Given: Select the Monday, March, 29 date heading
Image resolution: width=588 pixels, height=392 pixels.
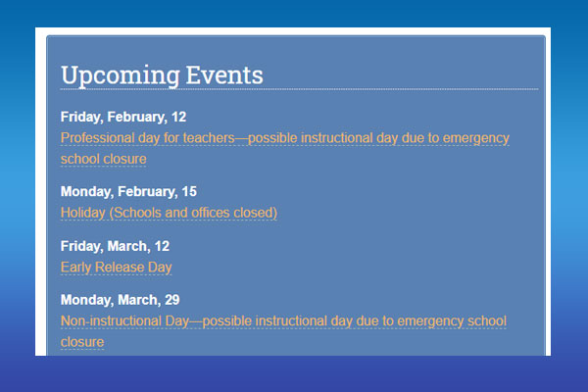Looking at the screenshot, I should coord(120,300).
